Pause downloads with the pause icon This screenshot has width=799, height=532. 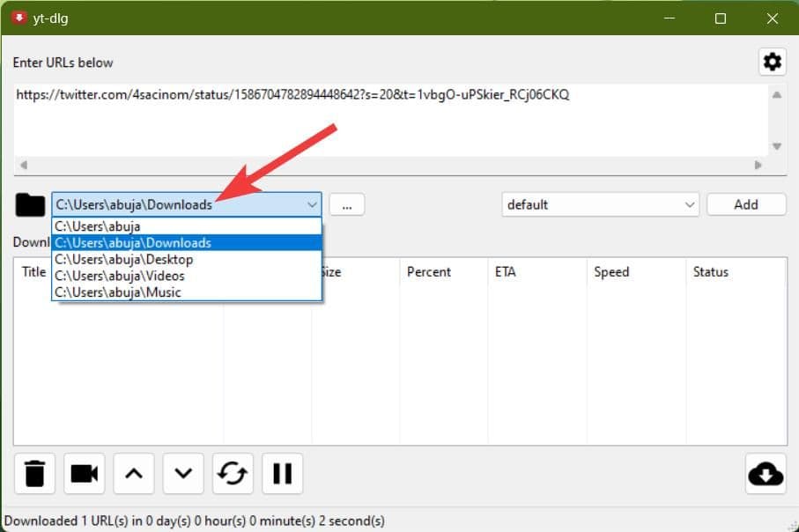point(282,473)
